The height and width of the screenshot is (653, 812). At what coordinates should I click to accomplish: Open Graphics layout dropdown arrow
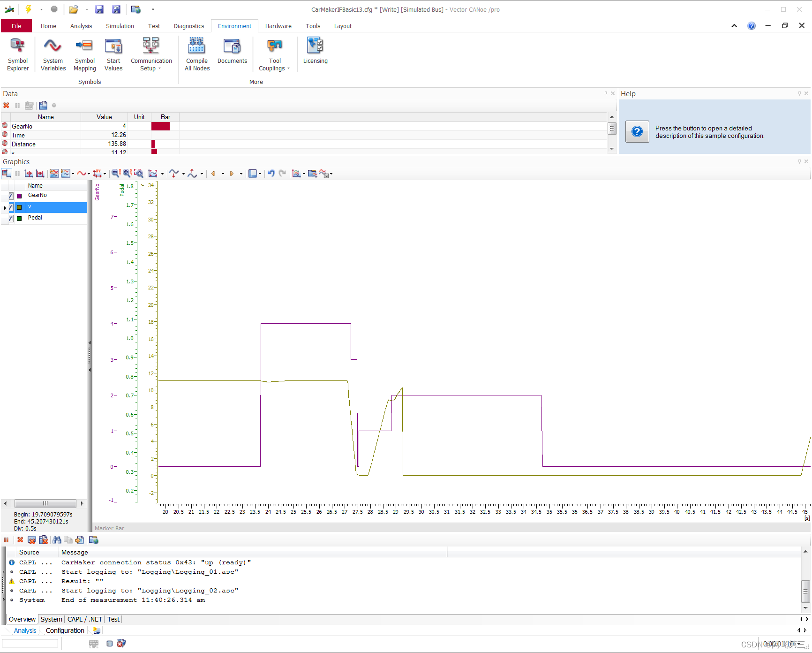[260, 174]
